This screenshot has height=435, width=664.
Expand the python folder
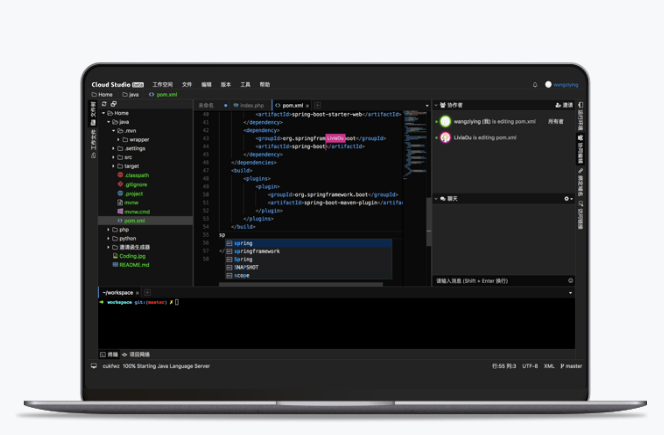[x=108, y=238]
